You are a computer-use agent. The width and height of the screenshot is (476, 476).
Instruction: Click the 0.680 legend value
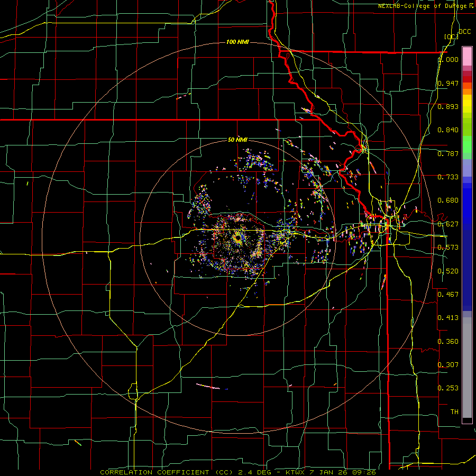(x=448, y=200)
